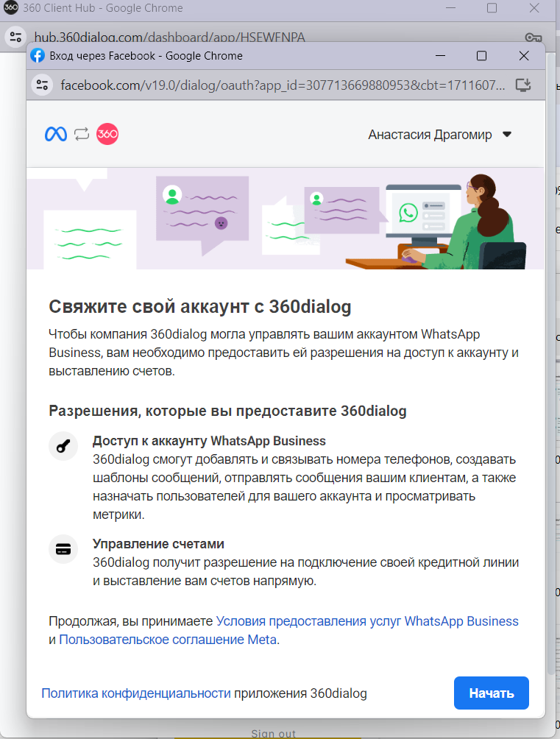560x739 pixels.
Task: Click password key icon in 360 Client Hub window
Action: pos(534,38)
